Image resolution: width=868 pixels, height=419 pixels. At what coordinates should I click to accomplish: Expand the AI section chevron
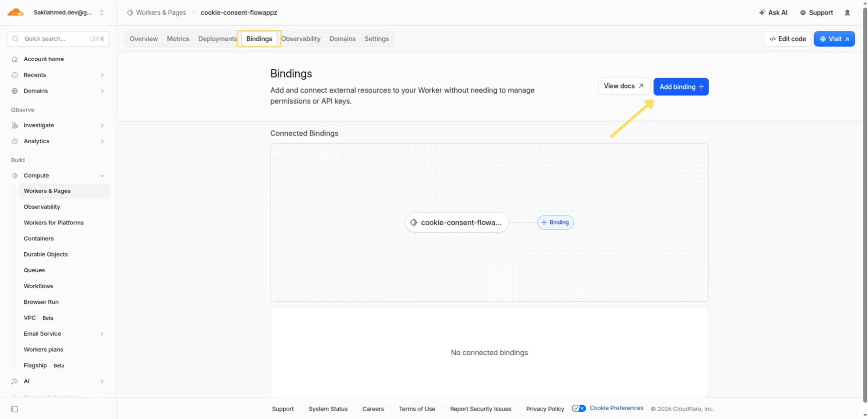click(x=102, y=381)
